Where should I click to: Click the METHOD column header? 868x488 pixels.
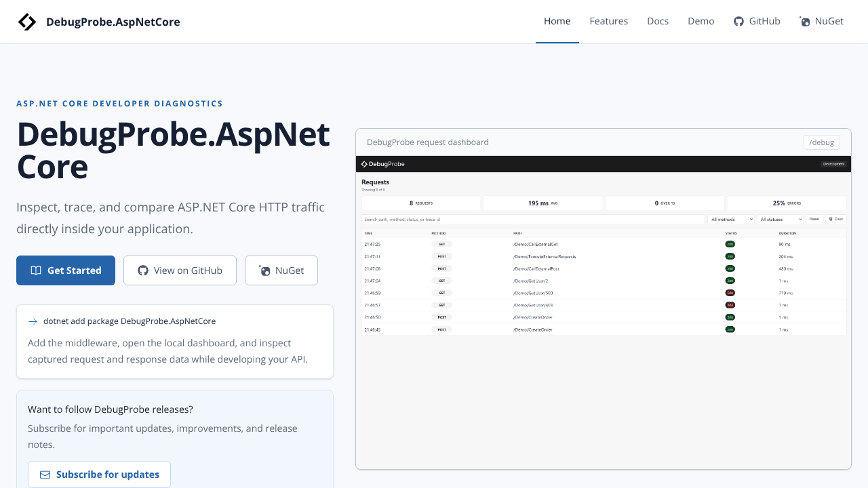click(439, 233)
